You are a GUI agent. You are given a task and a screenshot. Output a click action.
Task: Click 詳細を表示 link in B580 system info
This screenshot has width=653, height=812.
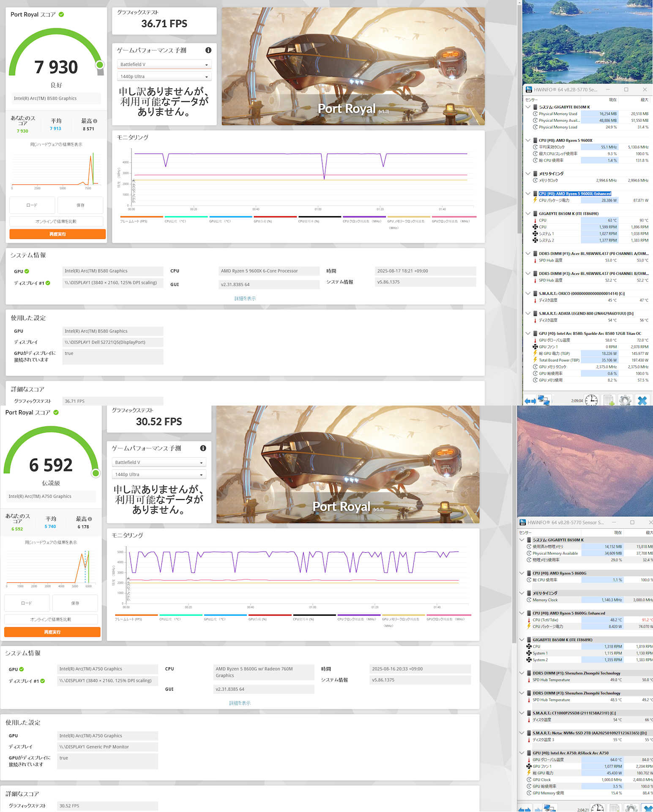(x=245, y=299)
